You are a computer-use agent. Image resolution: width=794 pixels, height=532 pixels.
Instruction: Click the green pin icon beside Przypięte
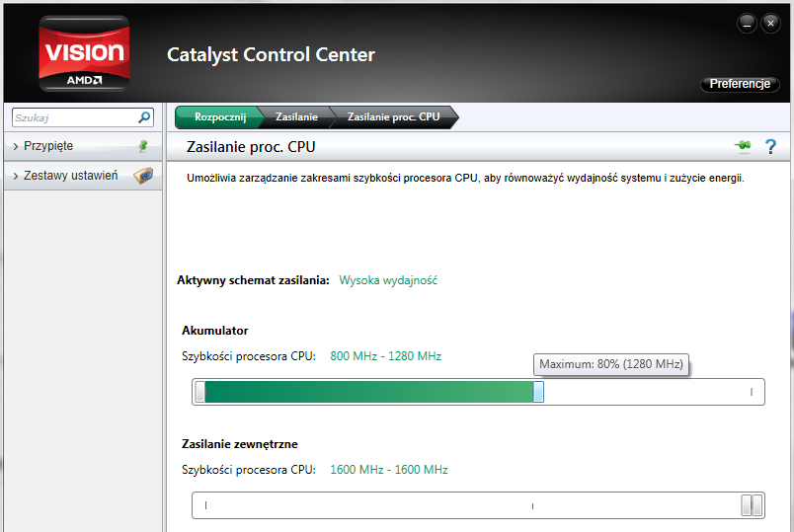143,146
